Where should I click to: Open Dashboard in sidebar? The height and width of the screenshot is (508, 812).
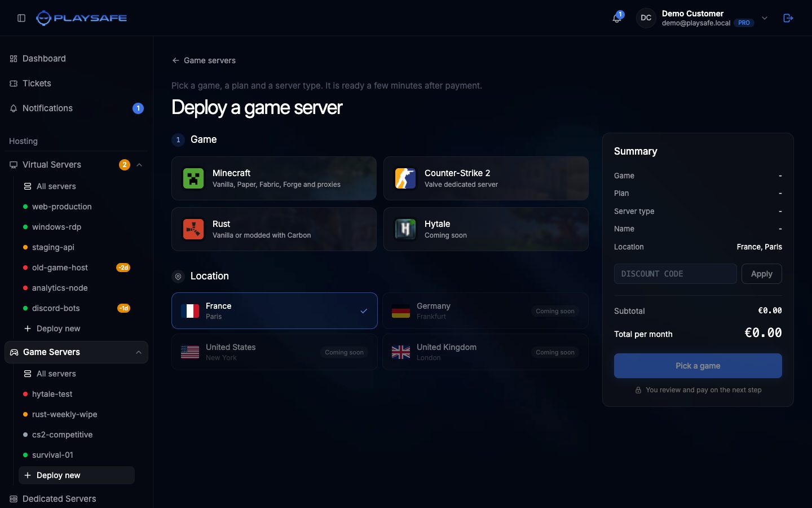click(76, 59)
